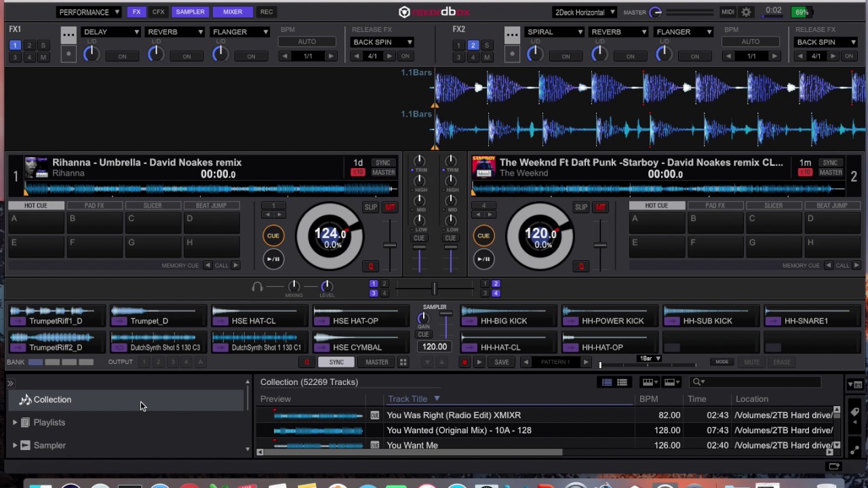The height and width of the screenshot is (488, 868).
Task: Click FX1 BPM AUTO button
Action: 307,42
